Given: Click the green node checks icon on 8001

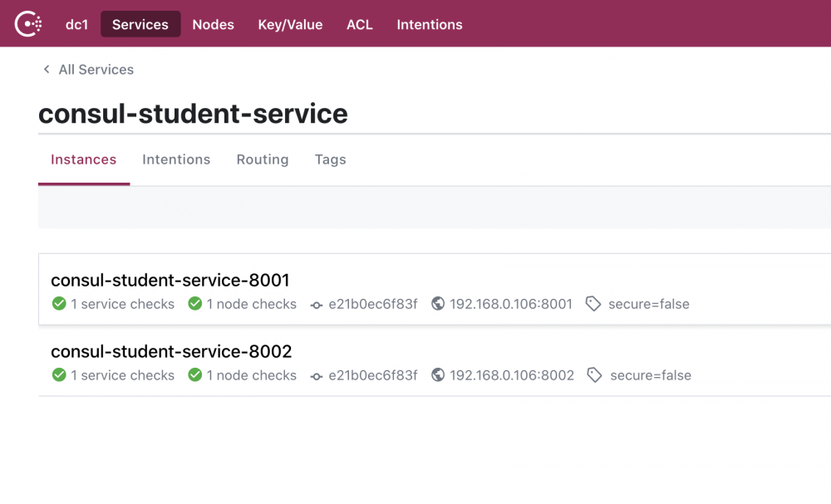Looking at the screenshot, I should 195,304.
